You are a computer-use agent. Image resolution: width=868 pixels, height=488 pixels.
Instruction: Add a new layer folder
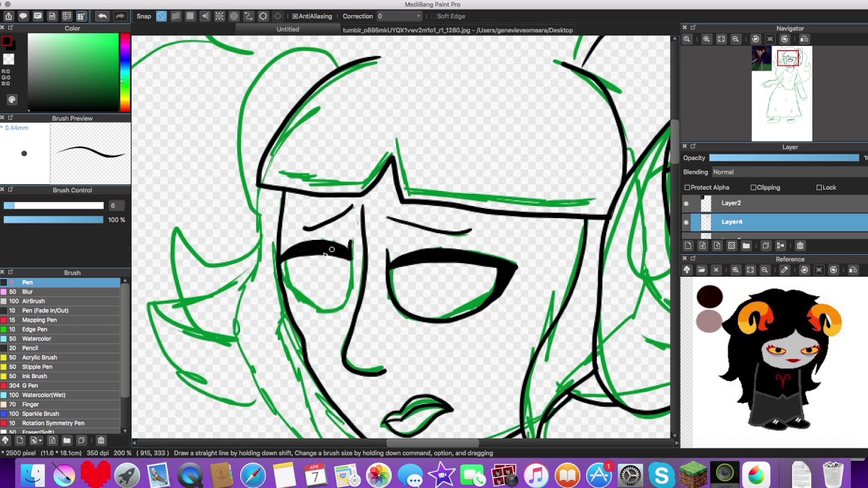point(746,245)
